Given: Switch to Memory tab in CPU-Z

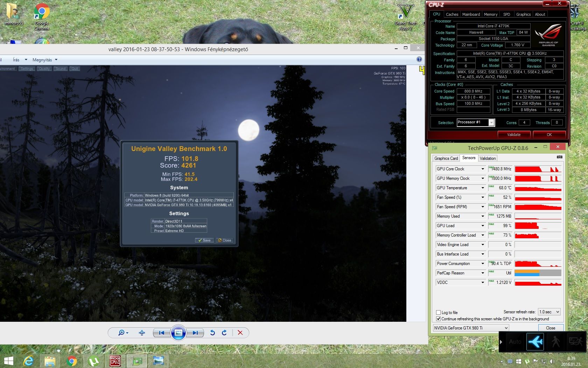Looking at the screenshot, I should (491, 14).
